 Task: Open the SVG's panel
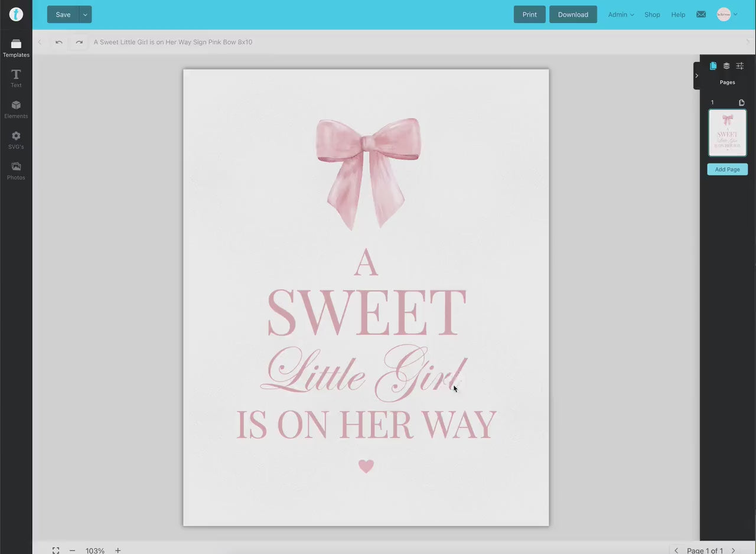16,140
